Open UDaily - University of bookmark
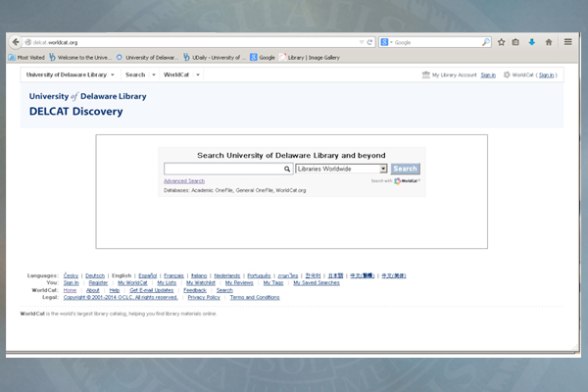This screenshot has height=392, width=588. point(215,58)
